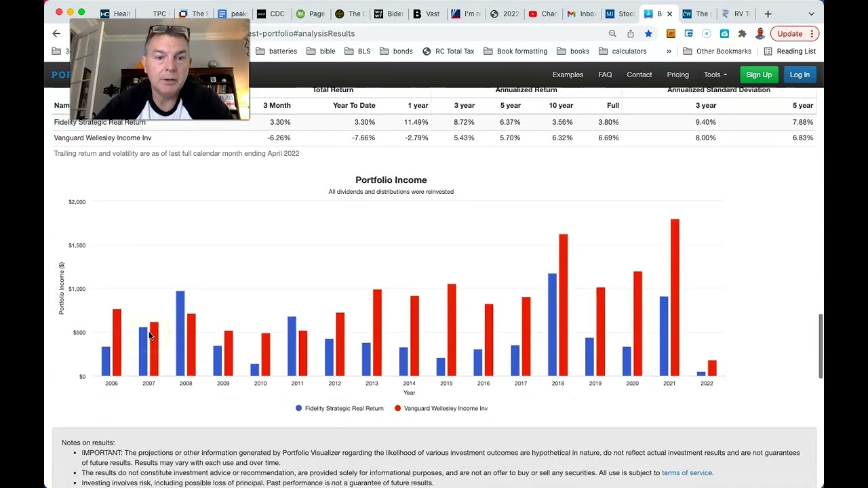Open the blue grid extension icon
Image resolution: width=868 pixels, height=488 pixels.
(689, 33)
